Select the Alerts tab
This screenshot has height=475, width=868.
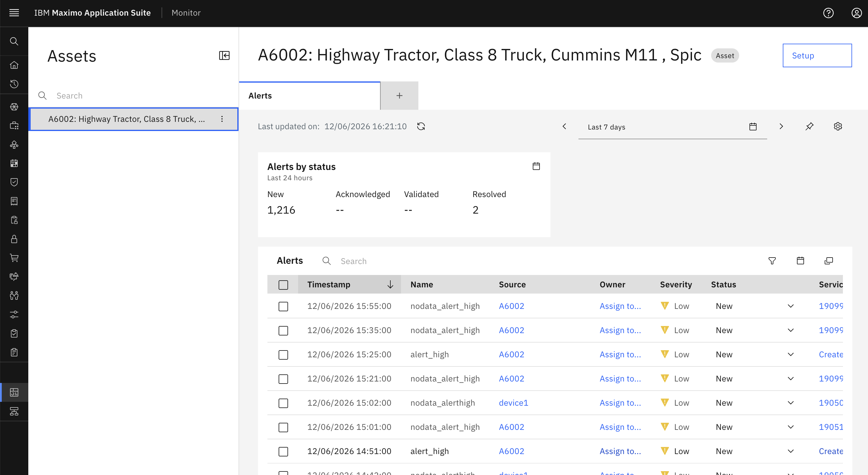[x=310, y=96]
